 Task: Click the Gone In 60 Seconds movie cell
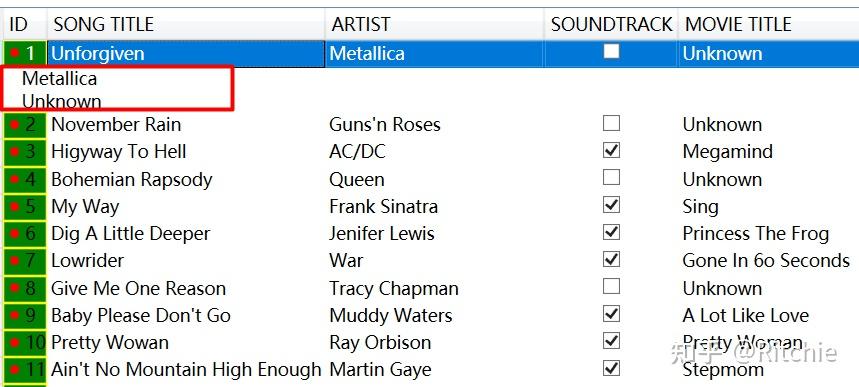pos(766,261)
